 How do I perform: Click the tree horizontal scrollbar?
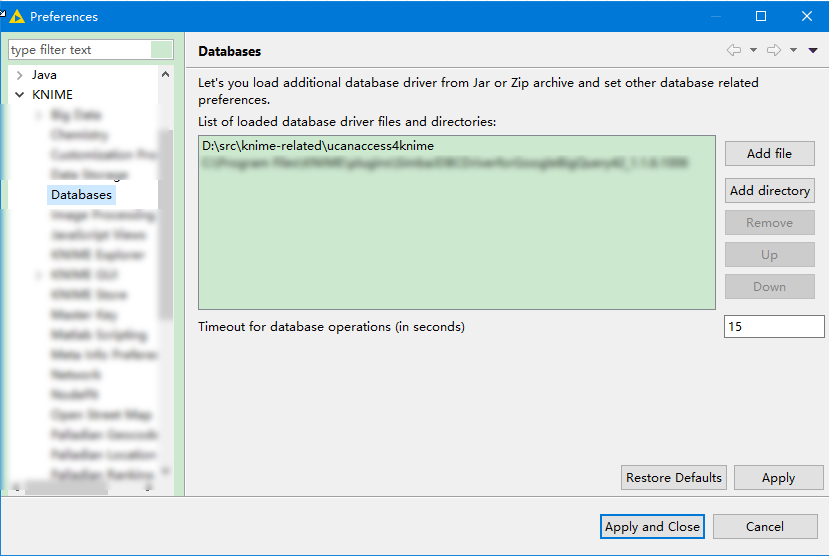coord(67,488)
